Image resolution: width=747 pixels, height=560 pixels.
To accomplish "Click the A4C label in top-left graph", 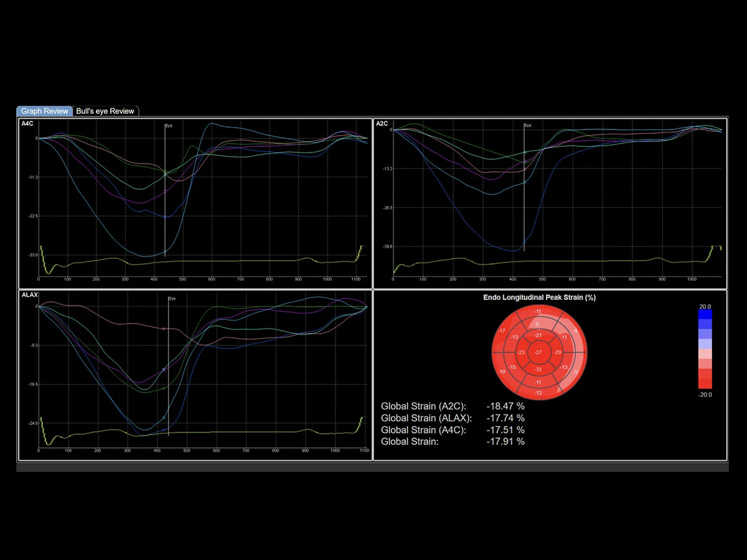I will [27, 124].
